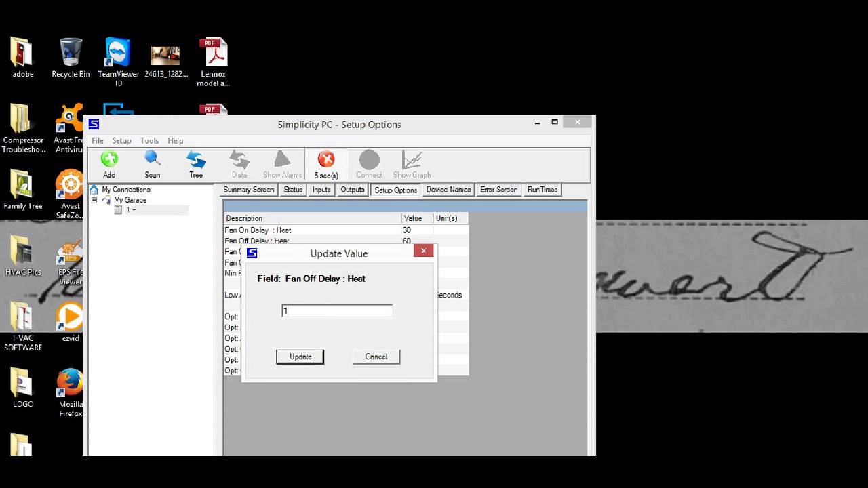Click the red 5 sec(s) stop icon
Screen dimensions: 868x488
click(x=326, y=159)
